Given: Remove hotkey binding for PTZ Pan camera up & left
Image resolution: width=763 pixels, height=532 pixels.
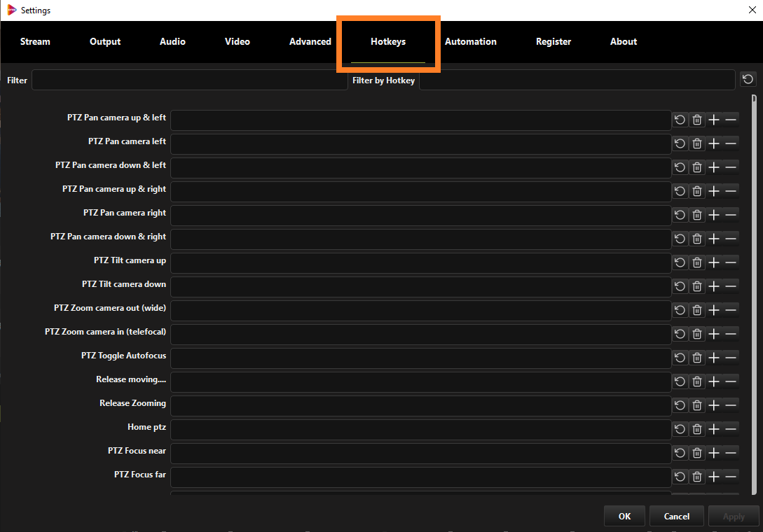Looking at the screenshot, I should tap(731, 120).
